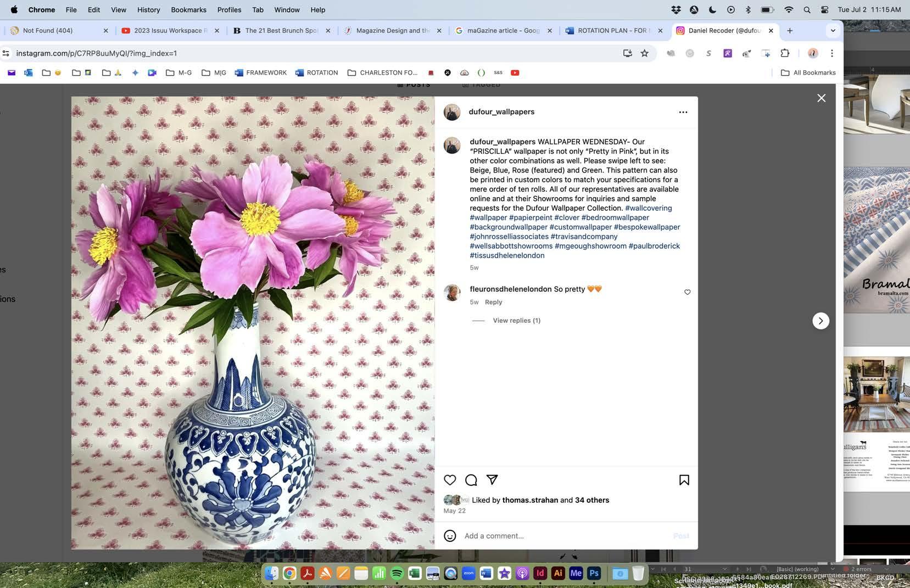Click the #wallcovering hashtag
Screen dimensions: 910x588
click(x=648, y=208)
